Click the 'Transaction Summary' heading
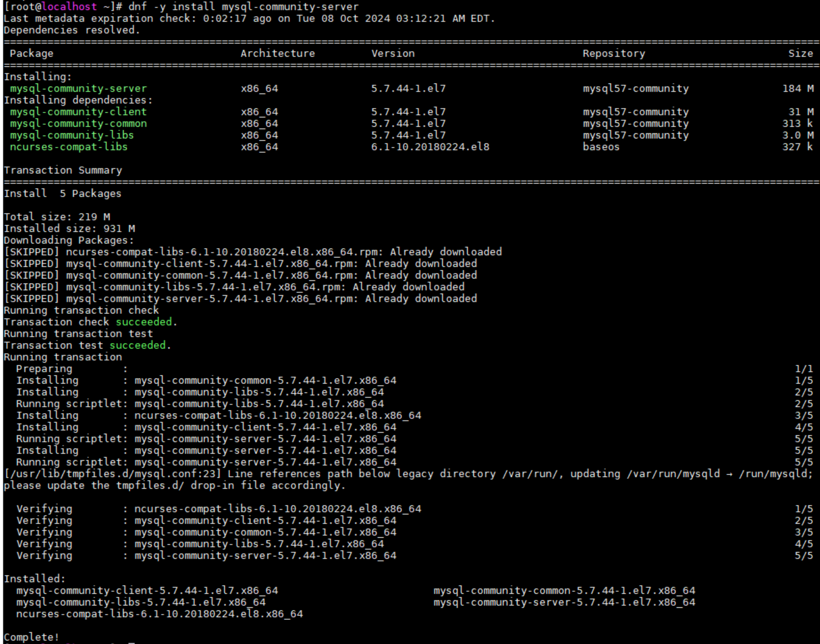820x644 pixels. coord(63,170)
